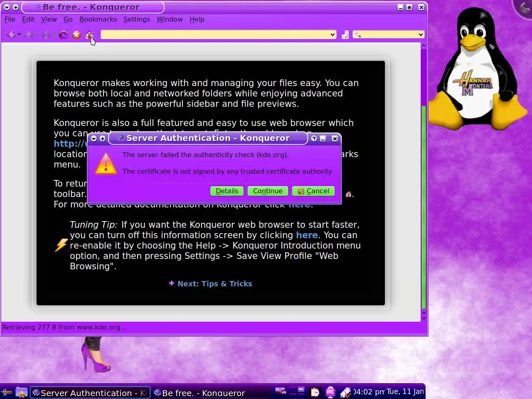
Task: Click the date text 'Tue, 11 Jan'
Action: [x=405, y=391]
